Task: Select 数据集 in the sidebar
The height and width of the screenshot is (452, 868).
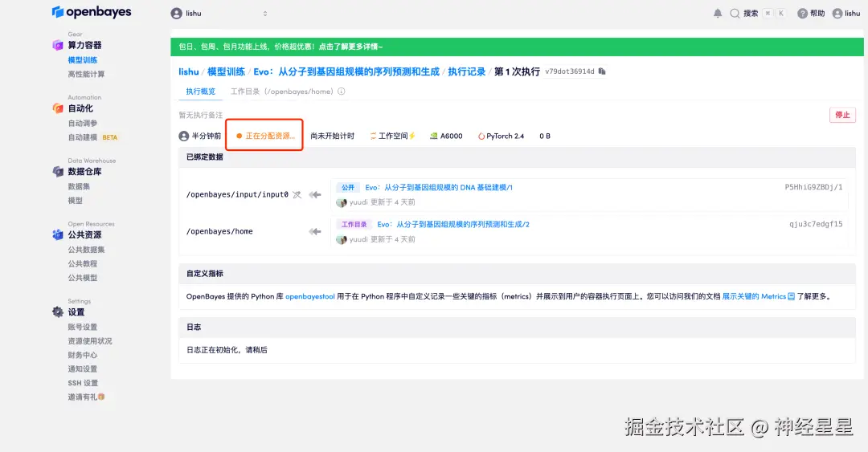Action: pyautogui.click(x=79, y=186)
